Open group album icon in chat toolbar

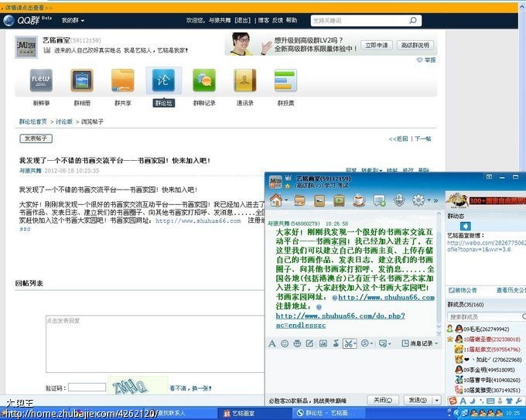319,200
